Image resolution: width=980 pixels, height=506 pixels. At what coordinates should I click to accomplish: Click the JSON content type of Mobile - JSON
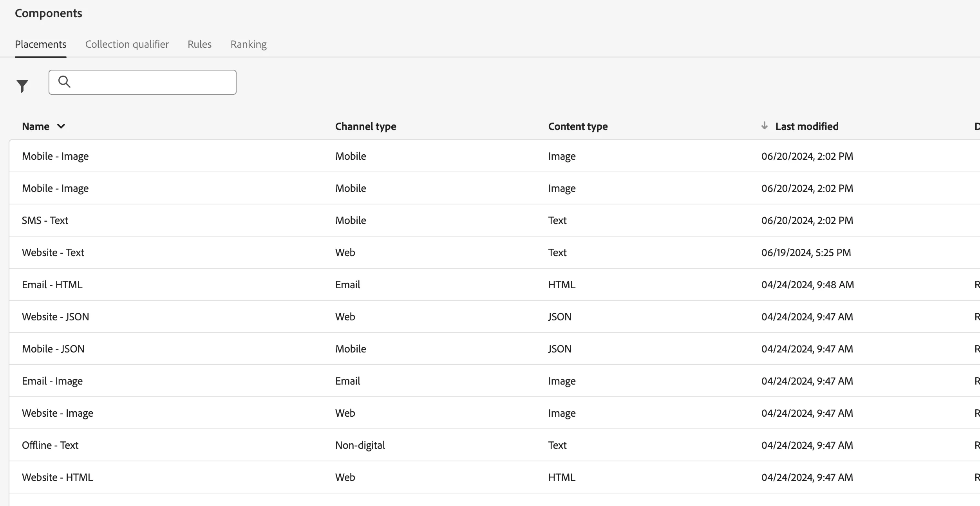pos(560,349)
